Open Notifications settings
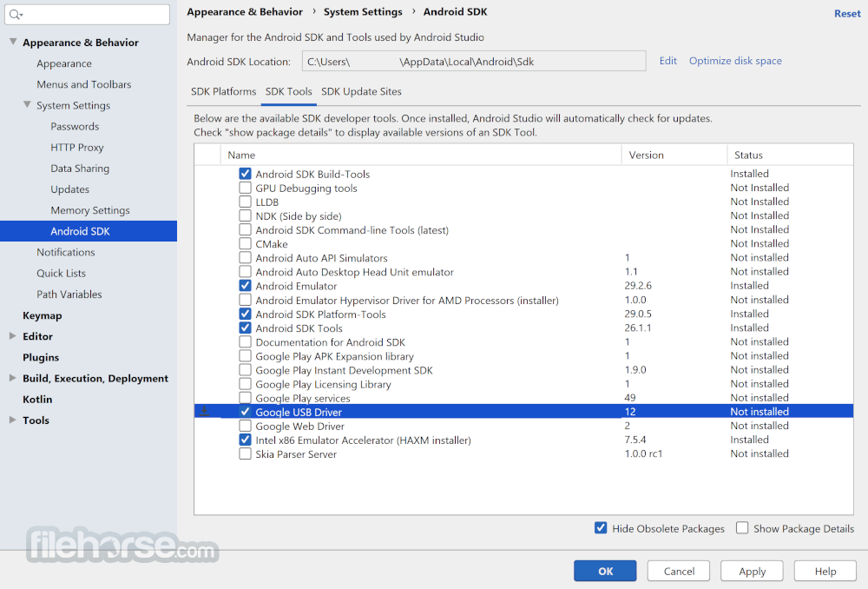This screenshot has width=868, height=589. (66, 252)
